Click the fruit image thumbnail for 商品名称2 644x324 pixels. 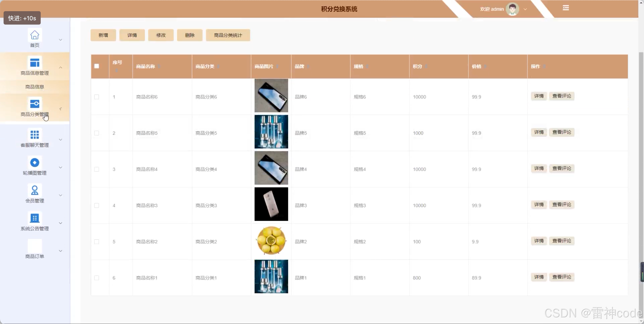point(271,241)
